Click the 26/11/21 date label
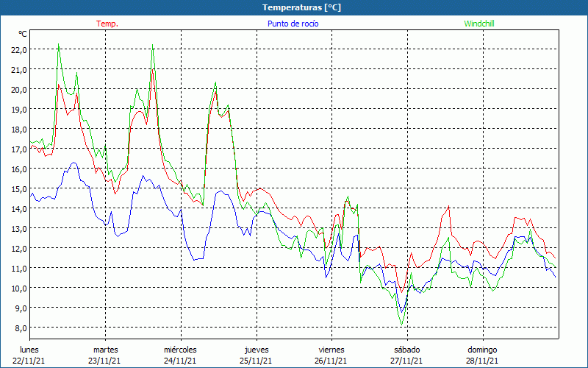 click(x=331, y=361)
